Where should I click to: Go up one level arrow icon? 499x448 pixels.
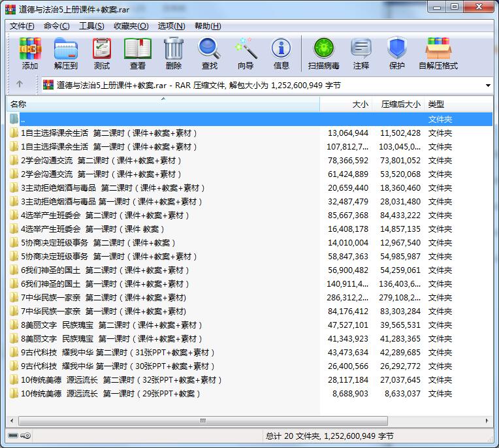20,84
